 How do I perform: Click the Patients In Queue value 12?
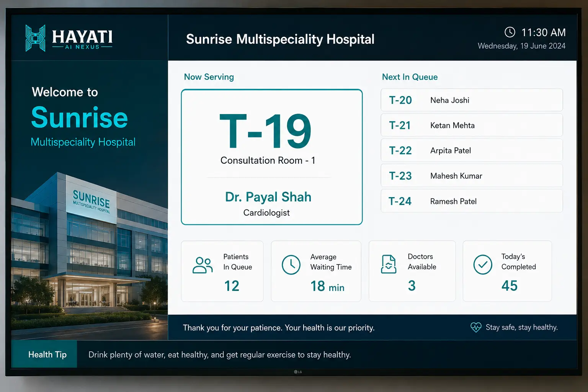coord(232,286)
